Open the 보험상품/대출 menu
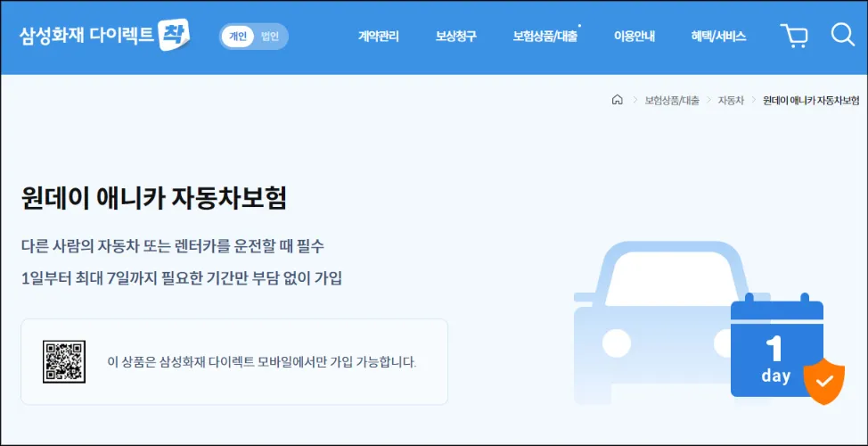Viewport: 868px width, 446px height. pyautogui.click(x=545, y=37)
